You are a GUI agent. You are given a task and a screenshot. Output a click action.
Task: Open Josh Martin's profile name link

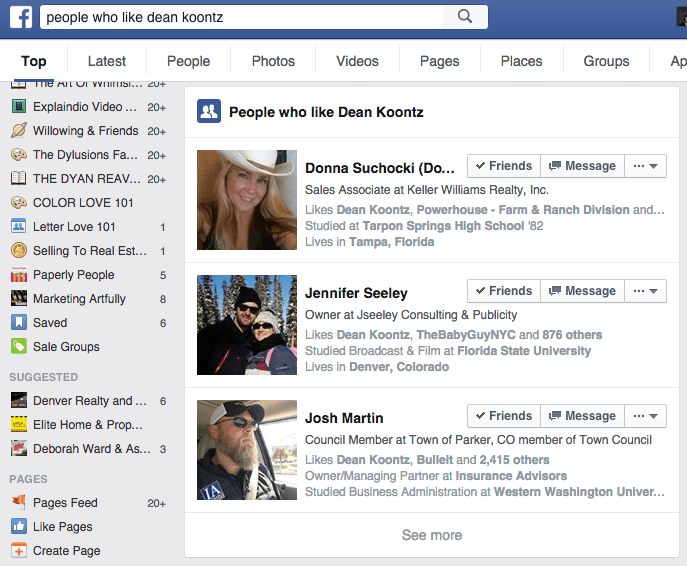tap(344, 418)
